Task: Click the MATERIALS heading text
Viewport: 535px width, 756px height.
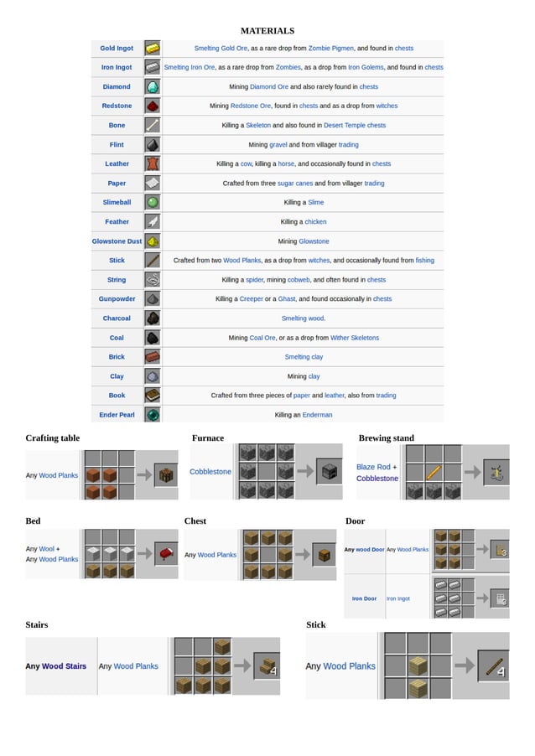Action: [267, 31]
